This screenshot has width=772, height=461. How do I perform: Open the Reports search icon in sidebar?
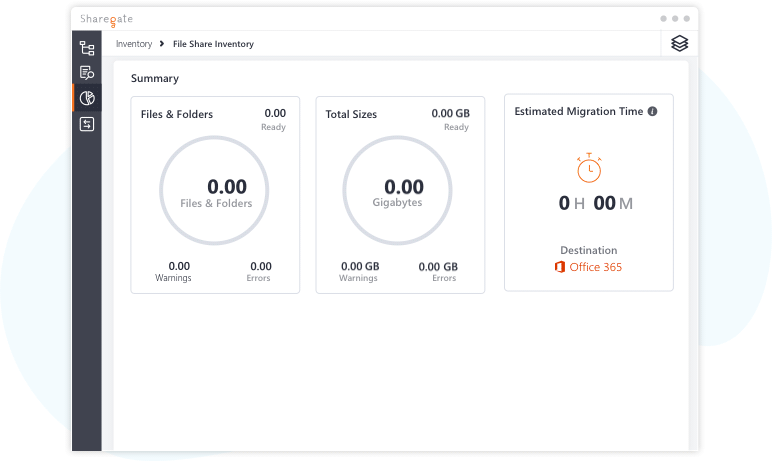(87, 73)
